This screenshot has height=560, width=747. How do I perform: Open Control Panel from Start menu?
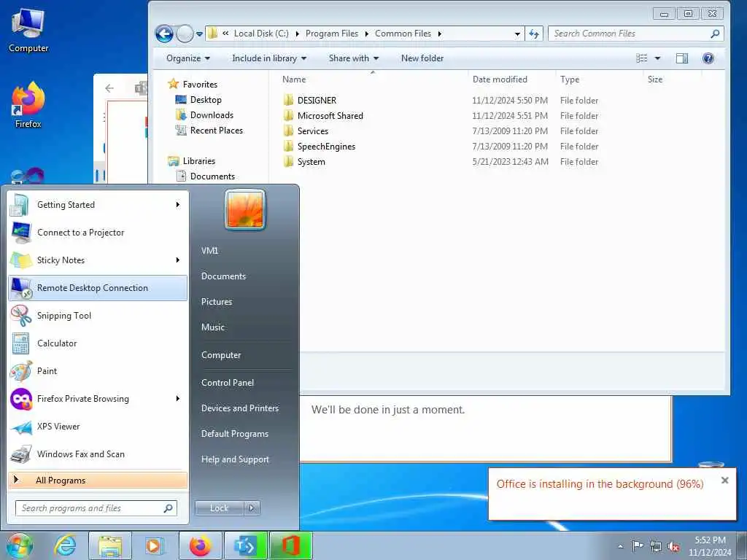pyautogui.click(x=228, y=382)
